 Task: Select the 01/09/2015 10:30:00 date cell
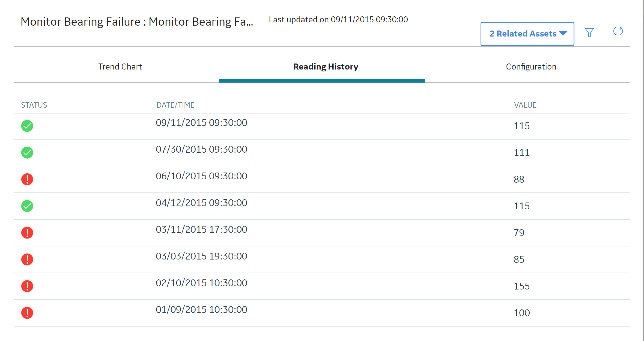click(201, 310)
